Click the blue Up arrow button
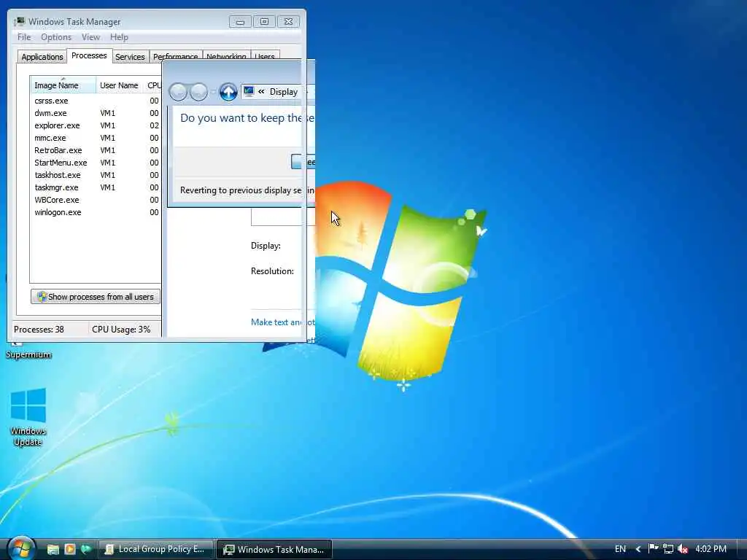 coord(228,92)
